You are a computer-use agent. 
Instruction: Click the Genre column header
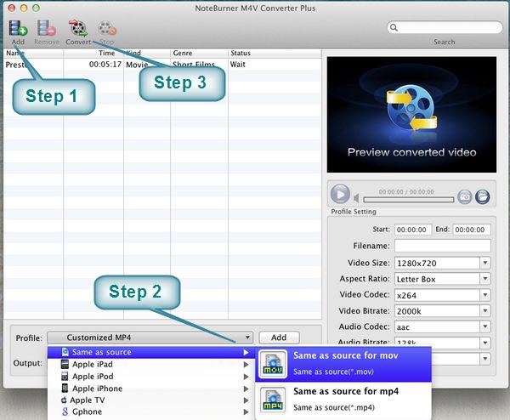199,53
